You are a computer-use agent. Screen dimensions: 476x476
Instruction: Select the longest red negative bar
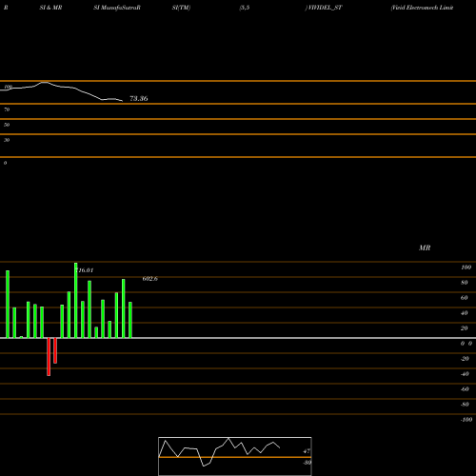pyautogui.click(x=49, y=357)
